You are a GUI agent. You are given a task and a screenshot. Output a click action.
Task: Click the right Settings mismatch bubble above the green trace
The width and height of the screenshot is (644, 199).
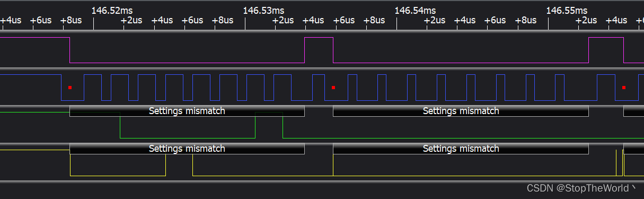(x=461, y=111)
